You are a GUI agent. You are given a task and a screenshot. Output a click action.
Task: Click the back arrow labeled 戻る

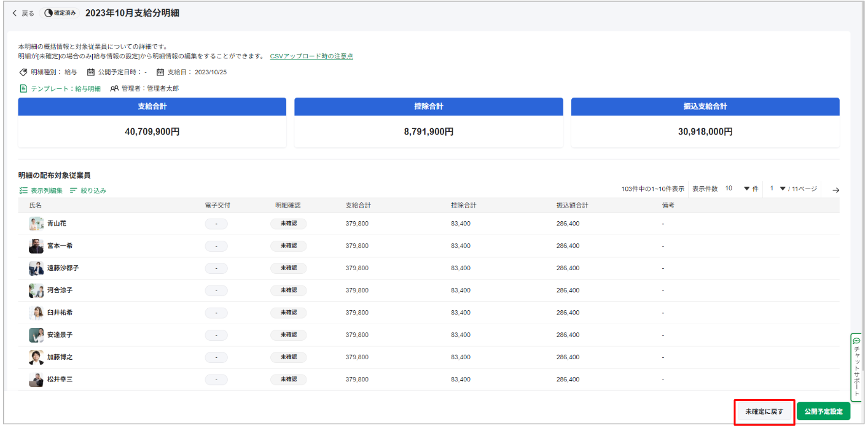pyautogui.click(x=23, y=13)
